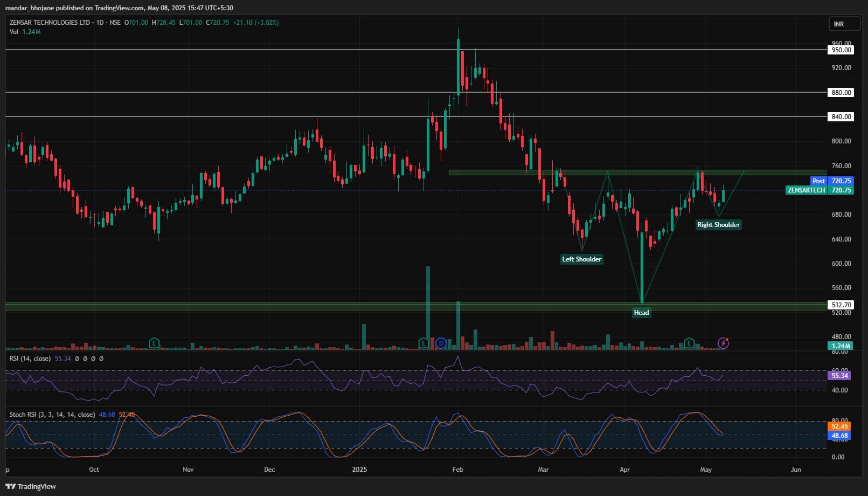Open the INR currency selector
The width and height of the screenshot is (868, 496).
click(839, 24)
